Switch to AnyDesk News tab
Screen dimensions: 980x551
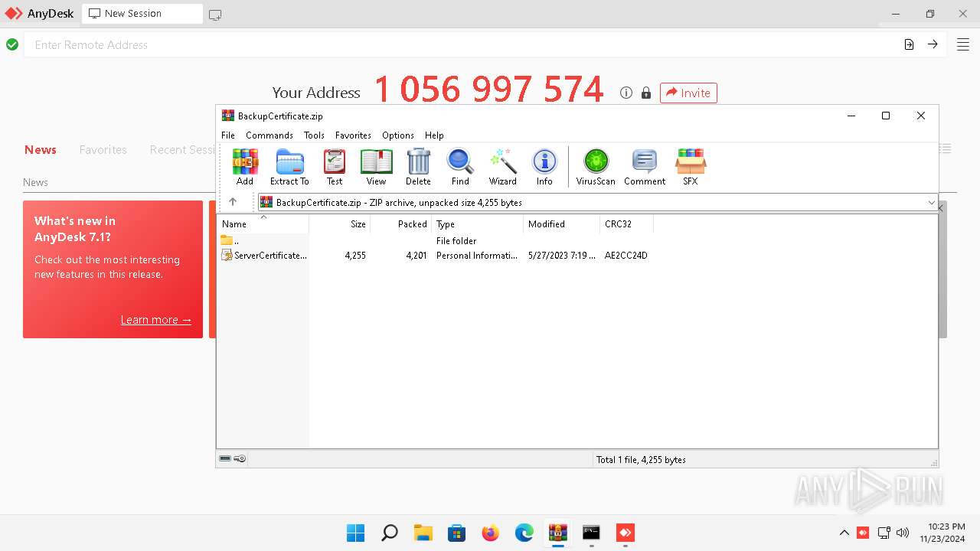41,150
